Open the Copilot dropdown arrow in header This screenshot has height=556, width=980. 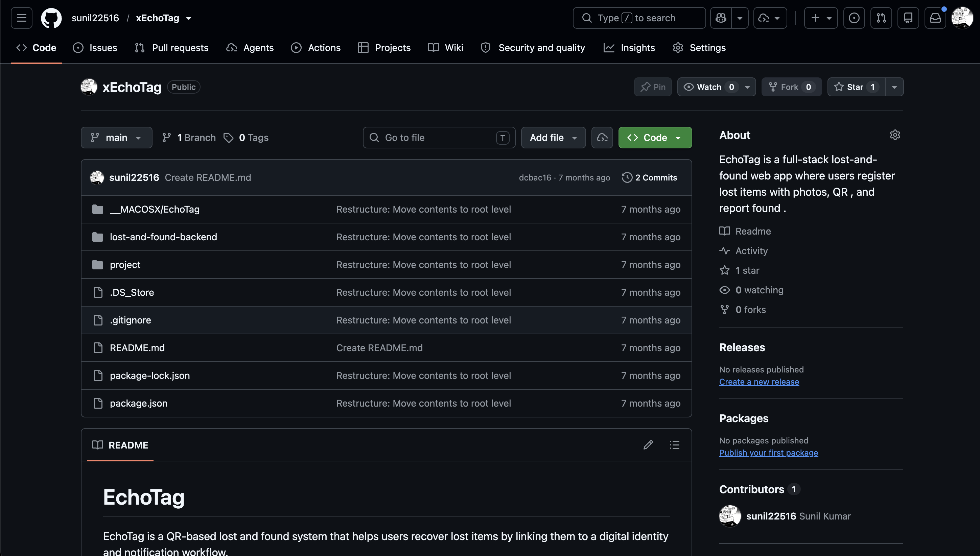(740, 18)
